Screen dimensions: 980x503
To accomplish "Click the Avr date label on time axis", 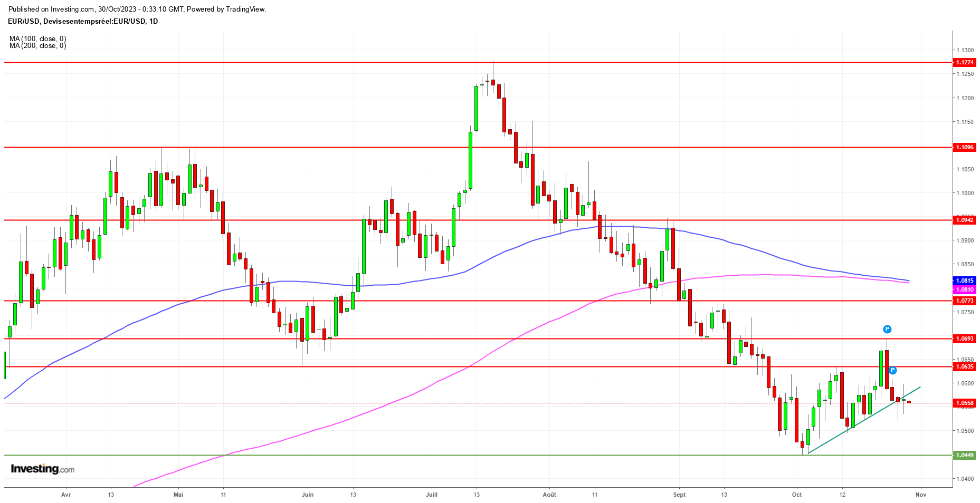I will click(66, 495).
